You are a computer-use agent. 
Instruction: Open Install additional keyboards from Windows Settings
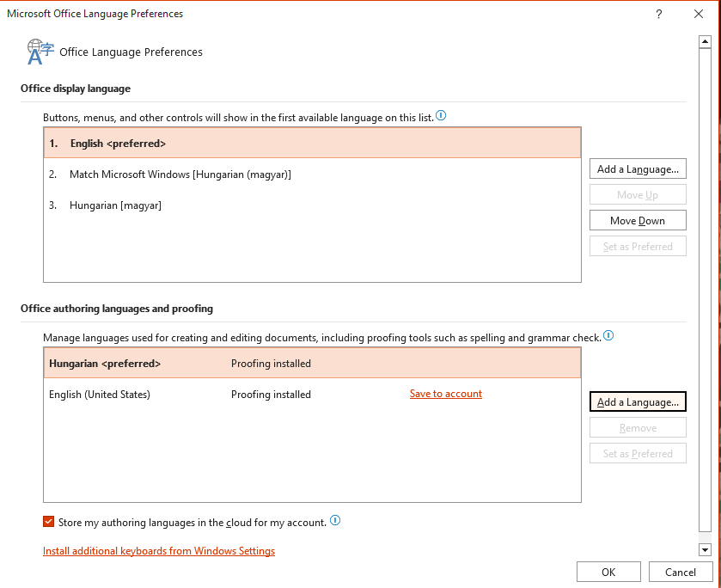(x=159, y=551)
